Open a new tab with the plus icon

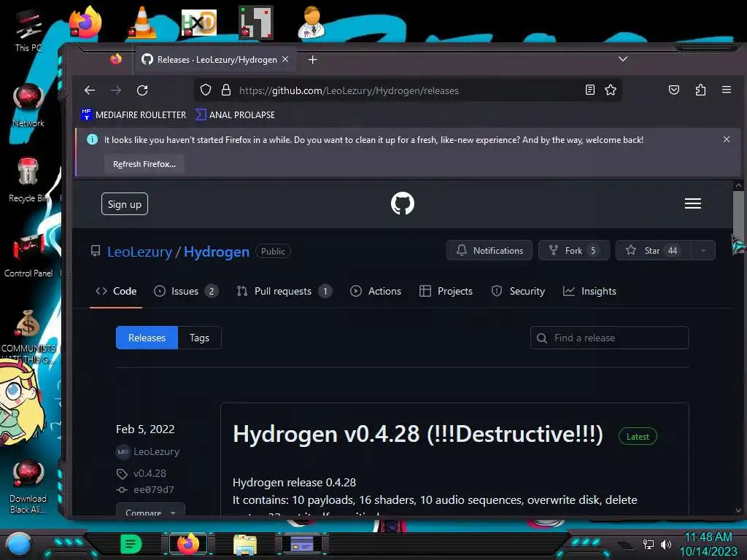312,60
